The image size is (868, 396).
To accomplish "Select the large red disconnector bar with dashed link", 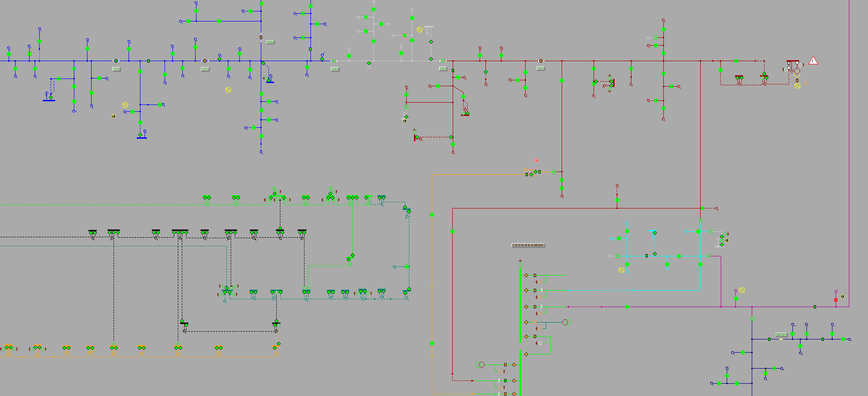I will click(613, 83).
